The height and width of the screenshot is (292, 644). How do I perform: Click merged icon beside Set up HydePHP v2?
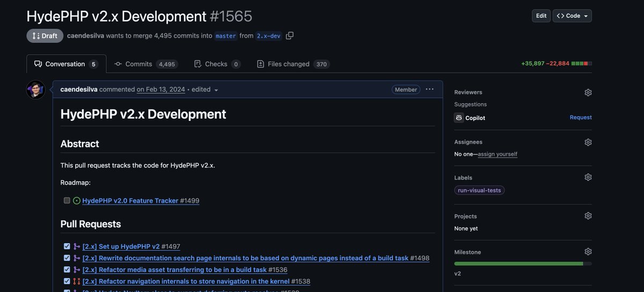[x=77, y=246]
